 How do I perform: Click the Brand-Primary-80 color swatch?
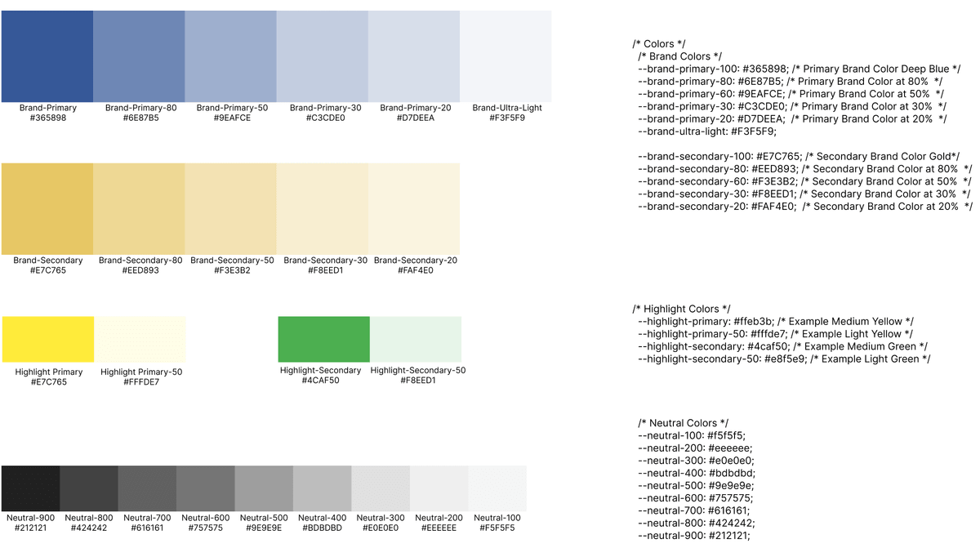click(139, 56)
